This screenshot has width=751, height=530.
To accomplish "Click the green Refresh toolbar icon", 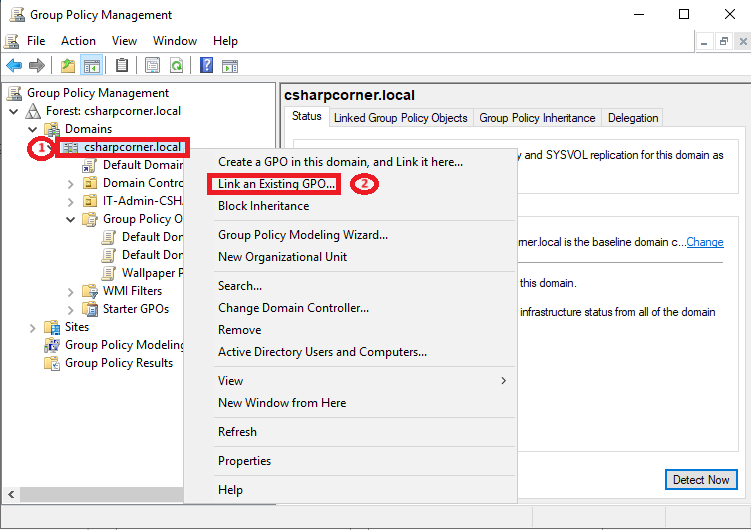I will 177,65.
